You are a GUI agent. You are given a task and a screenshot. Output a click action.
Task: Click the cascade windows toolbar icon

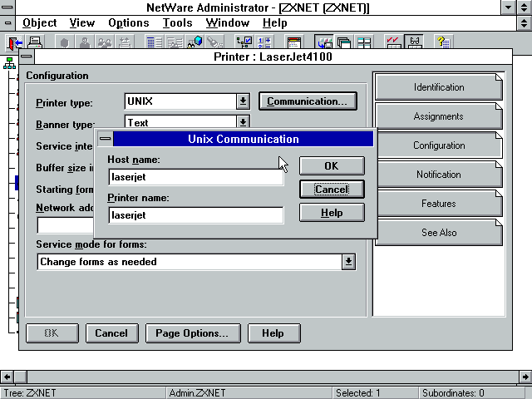pos(343,42)
